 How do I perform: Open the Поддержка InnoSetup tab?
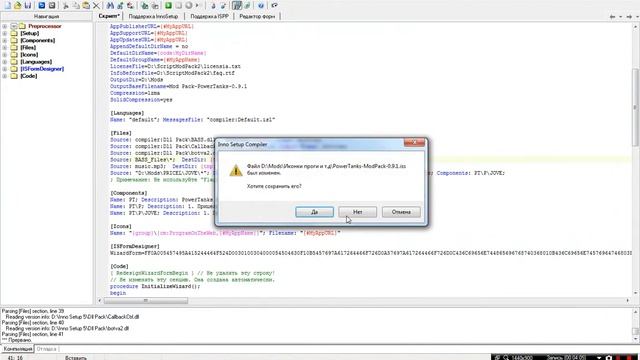(x=153, y=16)
